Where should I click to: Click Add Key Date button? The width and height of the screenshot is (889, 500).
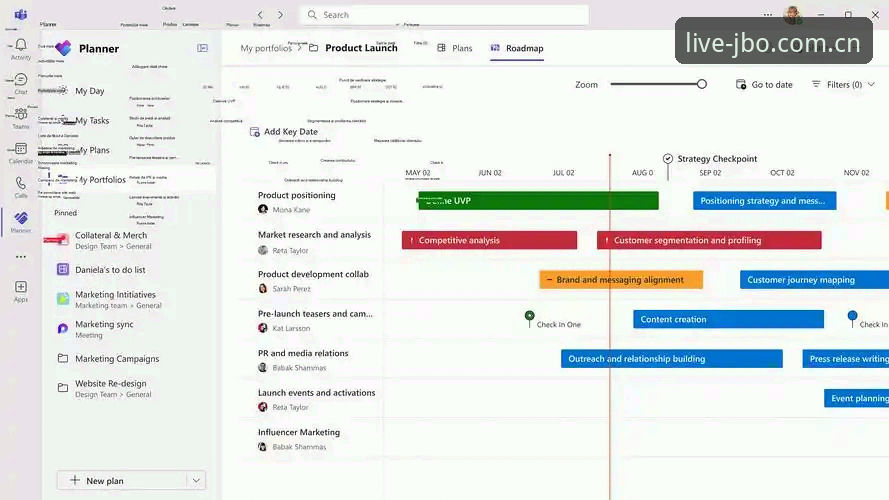[x=284, y=132]
